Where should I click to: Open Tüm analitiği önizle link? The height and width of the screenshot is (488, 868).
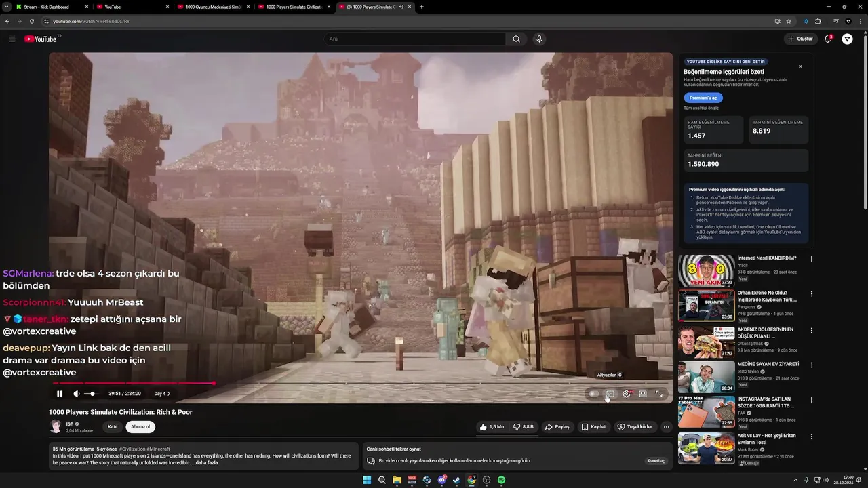click(x=701, y=108)
